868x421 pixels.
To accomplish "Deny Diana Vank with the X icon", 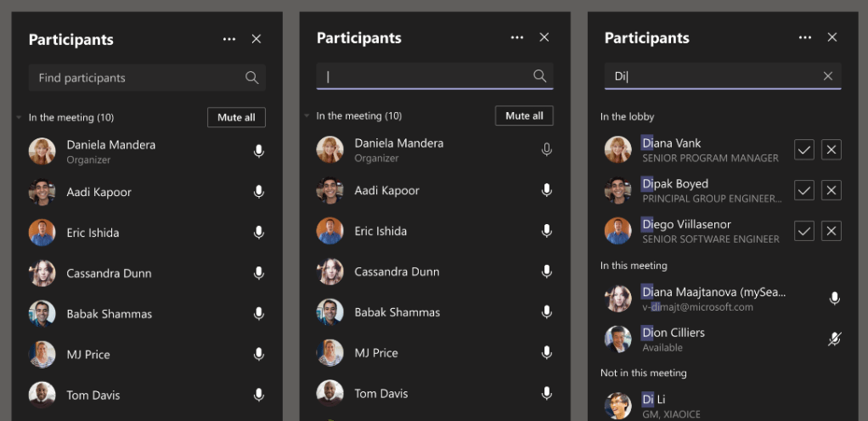I will click(831, 150).
